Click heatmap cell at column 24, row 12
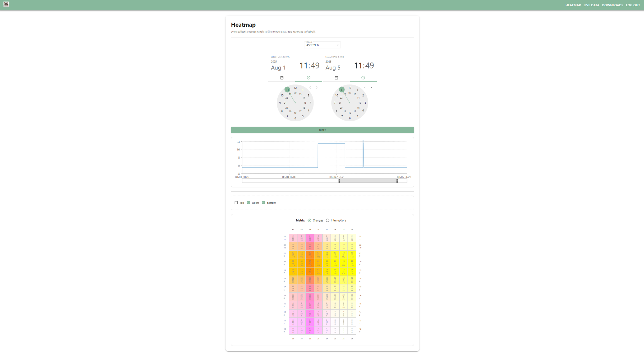The height and width of the screenshot is (361, 644). click(352, 330)
